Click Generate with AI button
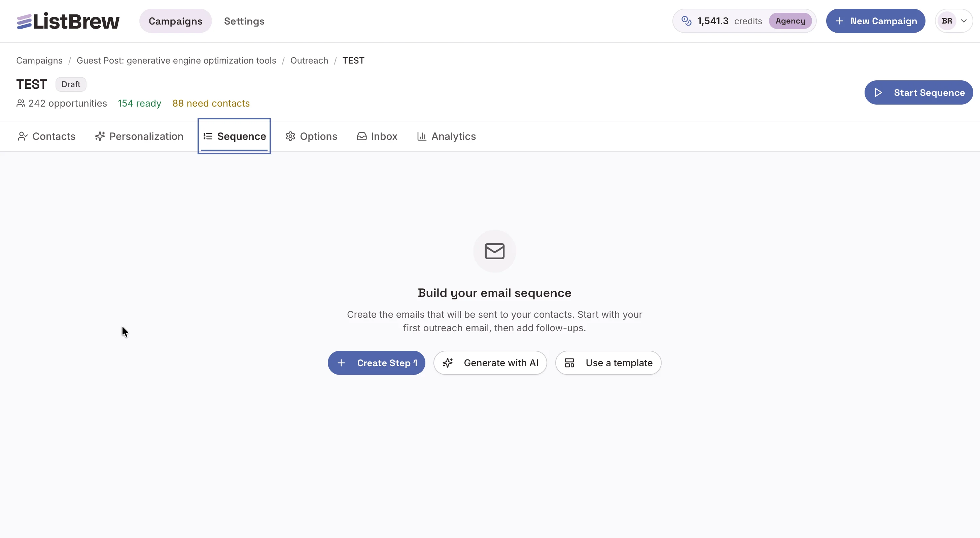 click(490, 363)
